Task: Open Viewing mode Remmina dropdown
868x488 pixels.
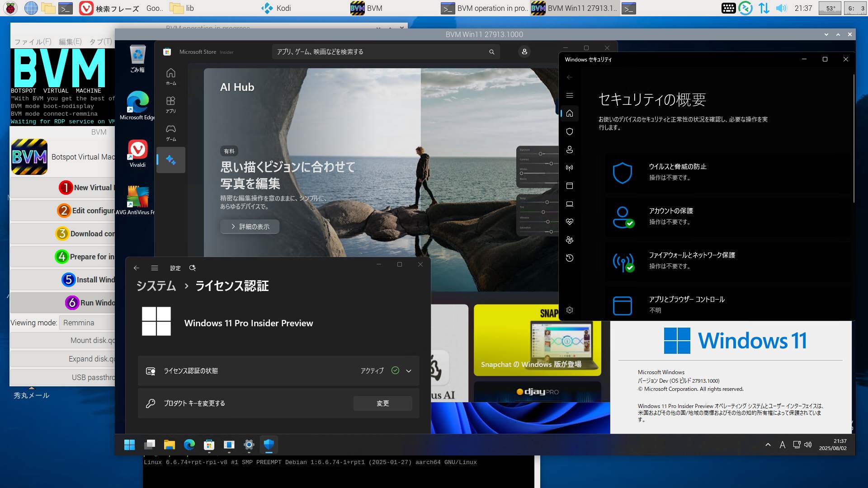Action: point(87,323)
